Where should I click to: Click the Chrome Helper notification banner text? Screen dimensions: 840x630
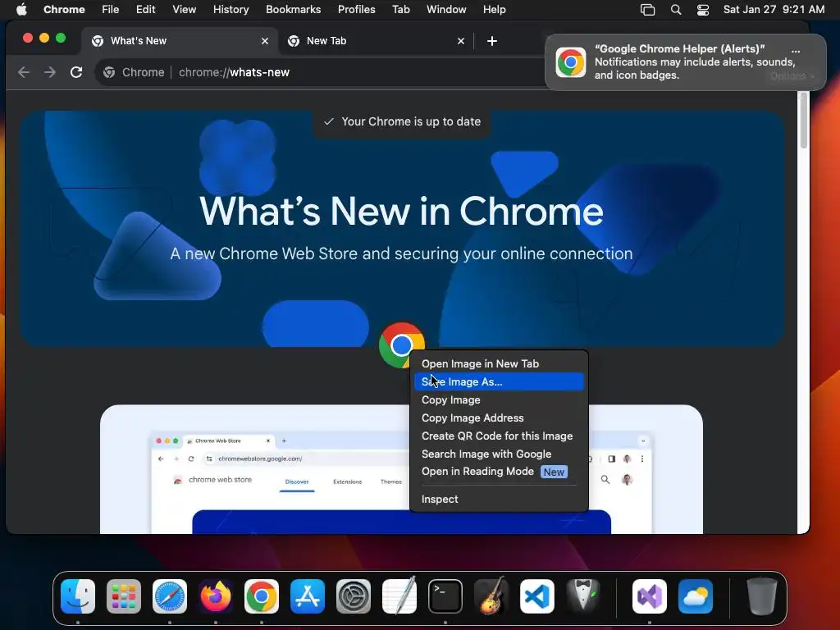click(694, 62)
